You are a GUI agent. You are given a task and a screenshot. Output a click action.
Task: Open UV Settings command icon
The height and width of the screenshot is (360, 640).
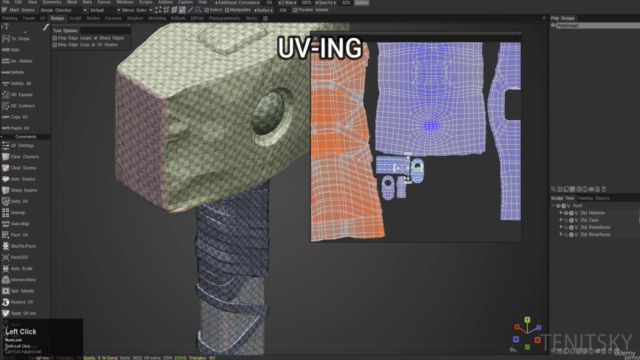[x=5, y=145]
